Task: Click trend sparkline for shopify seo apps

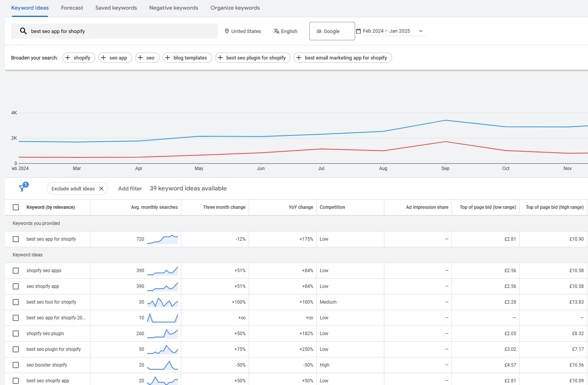Action: [163, 271]
